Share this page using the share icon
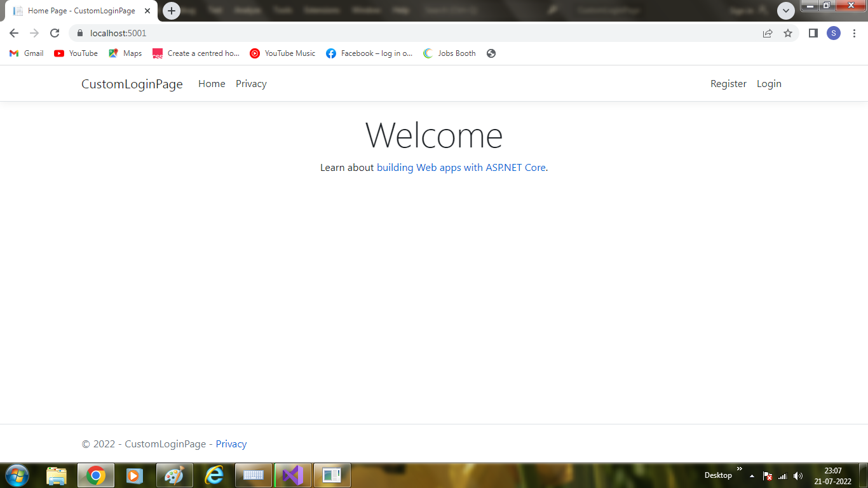868x488 pixels. [768, 33]
